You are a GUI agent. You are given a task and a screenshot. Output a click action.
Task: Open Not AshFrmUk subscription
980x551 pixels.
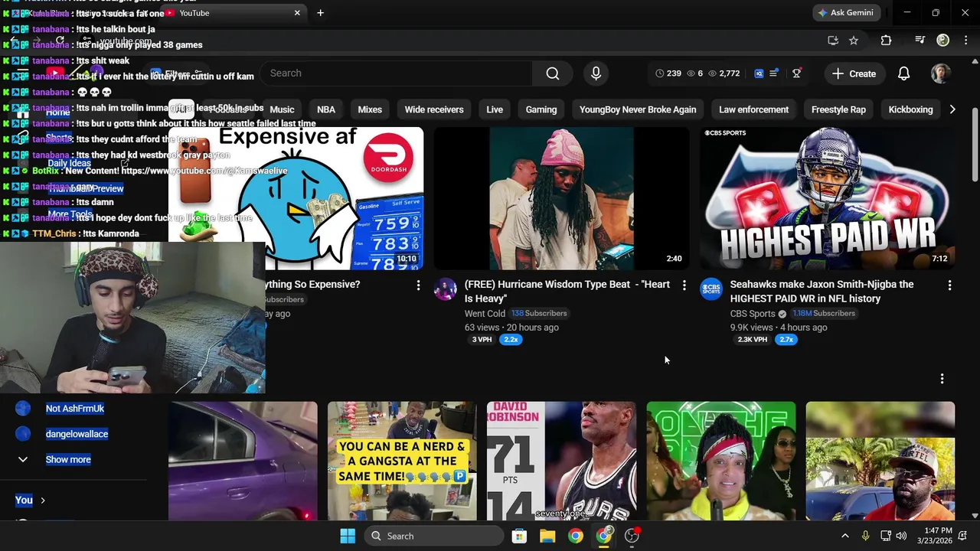tap(75, 409)
